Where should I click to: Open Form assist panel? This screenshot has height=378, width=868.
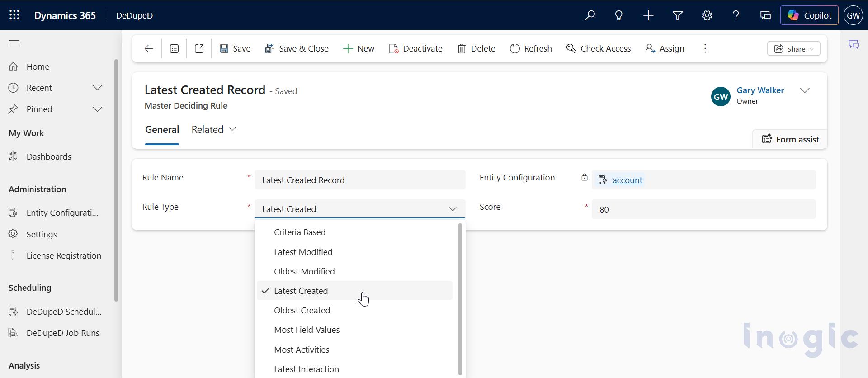click(790, 139)
